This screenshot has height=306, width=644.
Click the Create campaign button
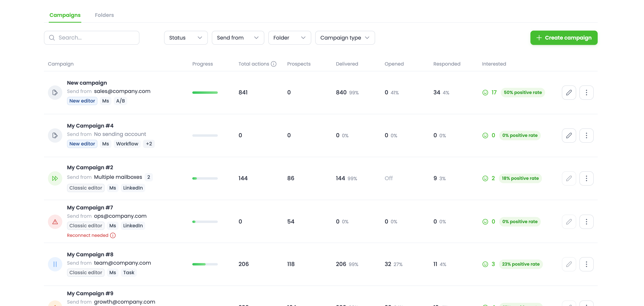(x=564, y=38)
